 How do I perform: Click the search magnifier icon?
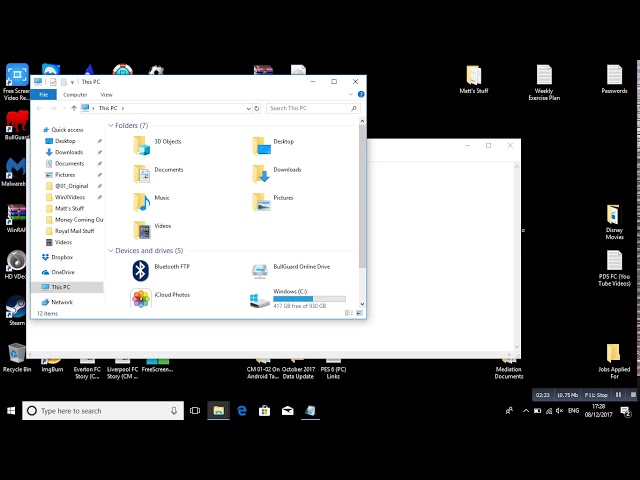(x=354, y=108)
